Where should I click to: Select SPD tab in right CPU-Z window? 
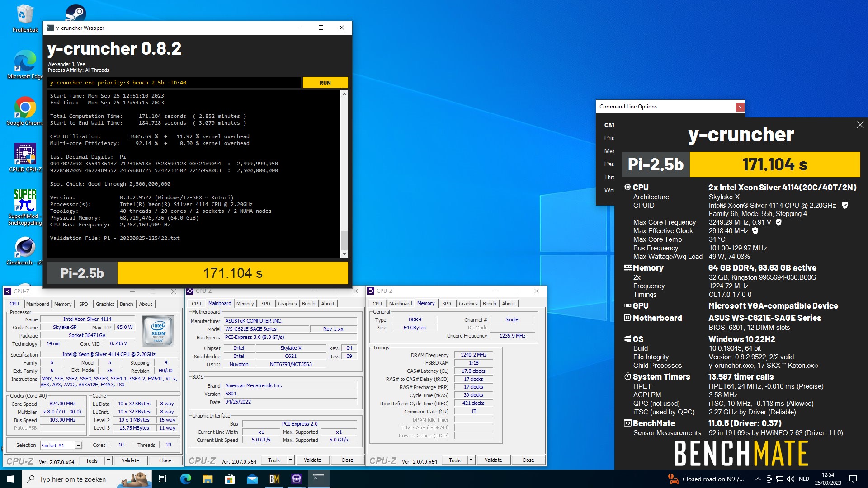[446, 304]
